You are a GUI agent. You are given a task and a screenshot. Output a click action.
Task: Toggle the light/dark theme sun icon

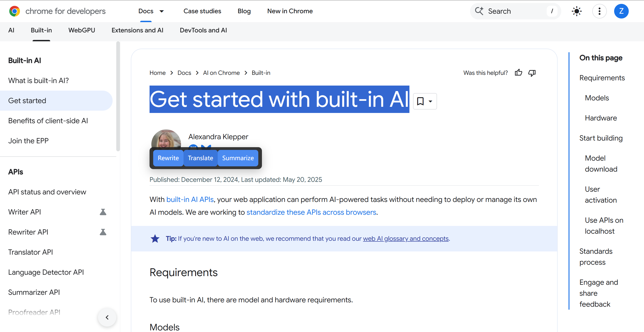(576, 11)
